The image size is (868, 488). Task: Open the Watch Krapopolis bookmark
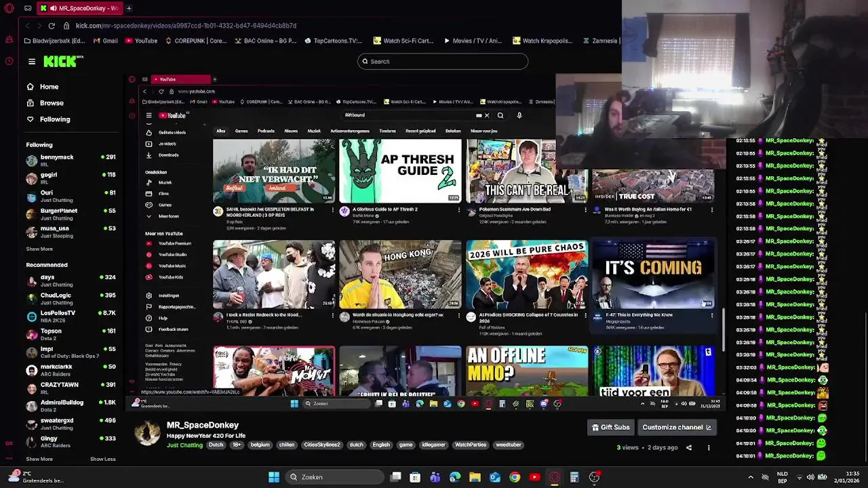544,41
